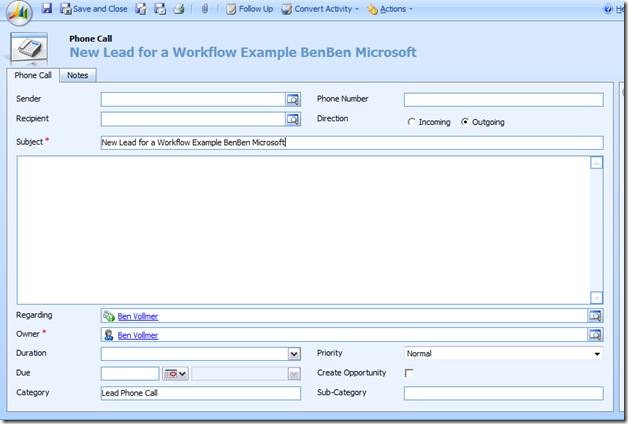Viewport: 628px width, 424px height.
Task: Click the paperclip attach file icon
Action: pos(205,9)
